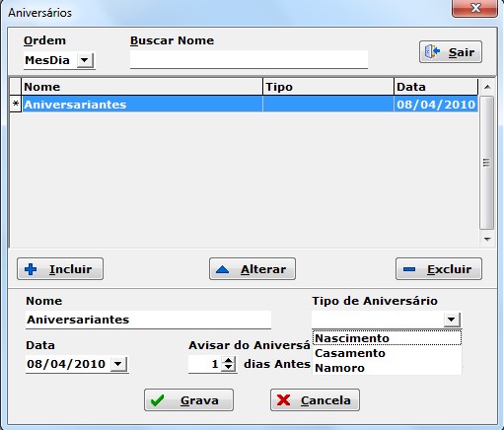
Task: Open the Ordem MesDia dropdown arrow
Action: [85, 60]
